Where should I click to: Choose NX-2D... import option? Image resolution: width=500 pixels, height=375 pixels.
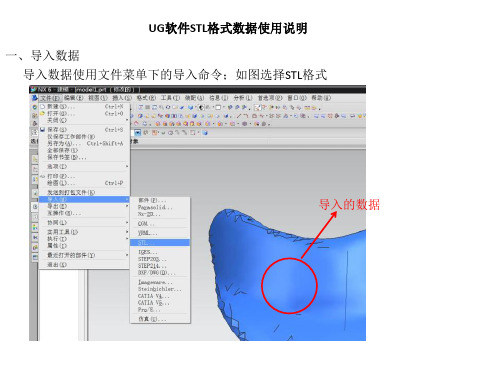(x=160, y=214)
